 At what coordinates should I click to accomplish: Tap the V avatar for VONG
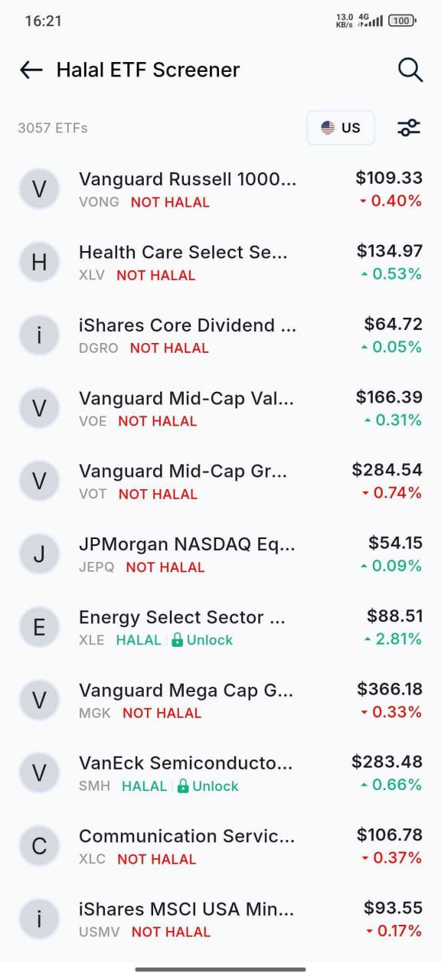coord(39,189)
